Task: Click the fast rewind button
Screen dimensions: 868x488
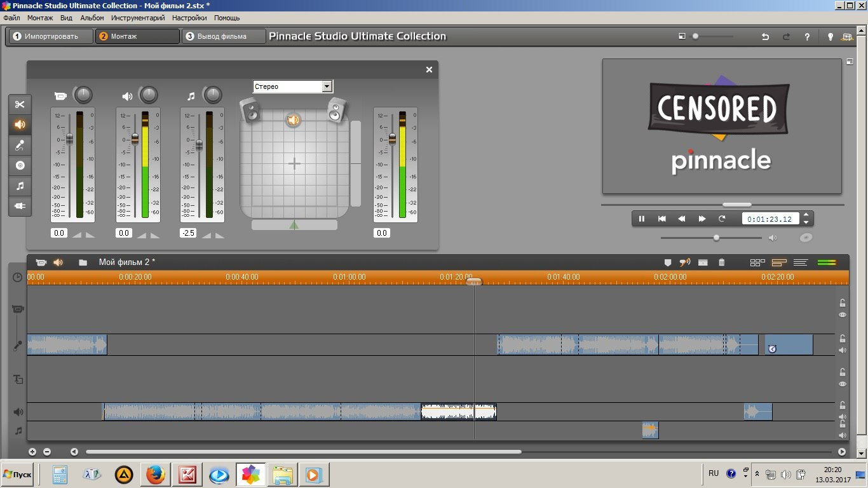Action: tap(682, 219)
